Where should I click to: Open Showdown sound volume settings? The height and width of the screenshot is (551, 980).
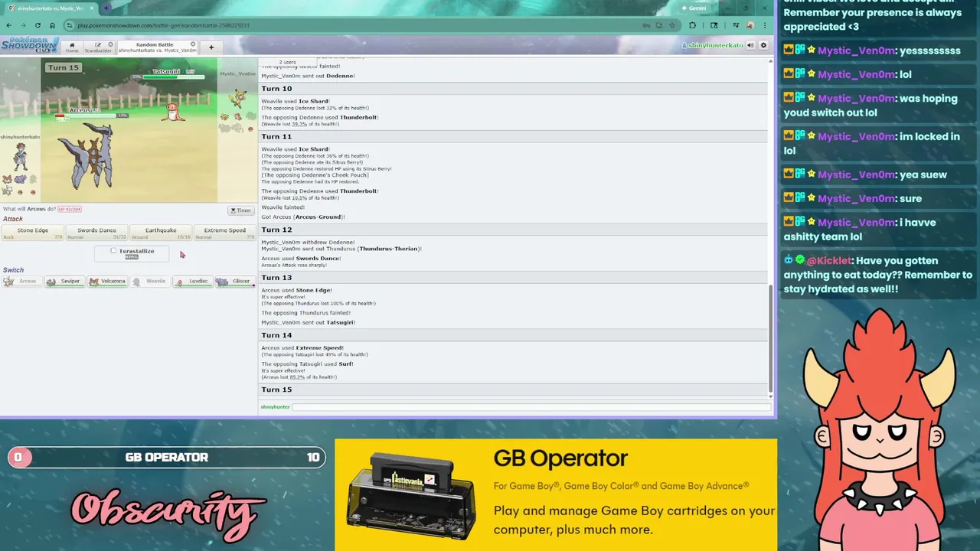click(x=750, y=46)
